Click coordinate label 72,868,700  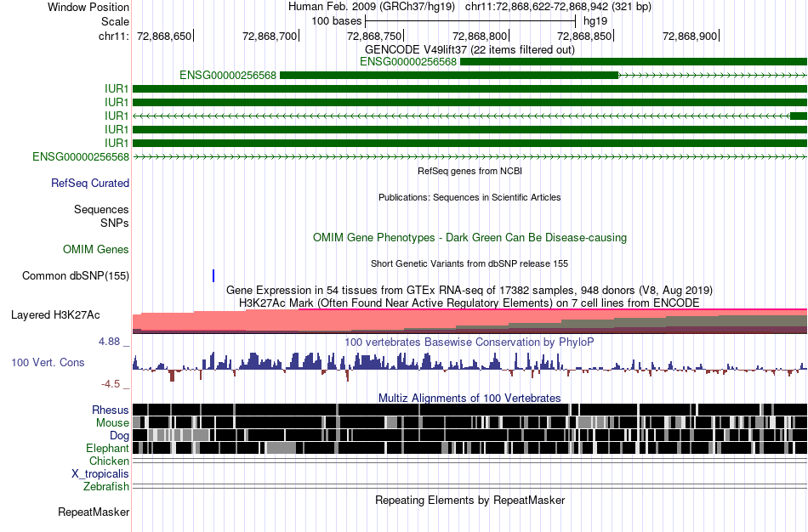point(270,36)
